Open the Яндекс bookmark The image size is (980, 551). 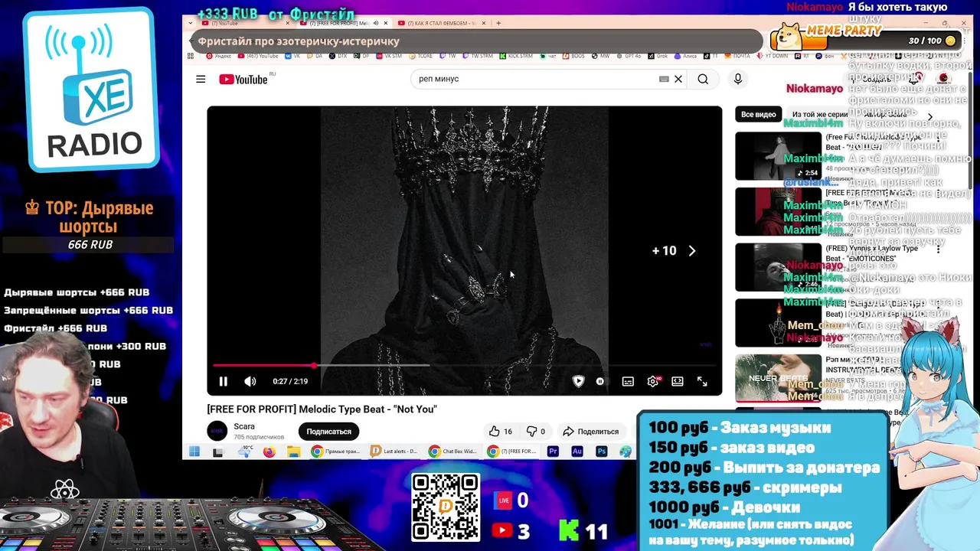click(x=219, y=56)
